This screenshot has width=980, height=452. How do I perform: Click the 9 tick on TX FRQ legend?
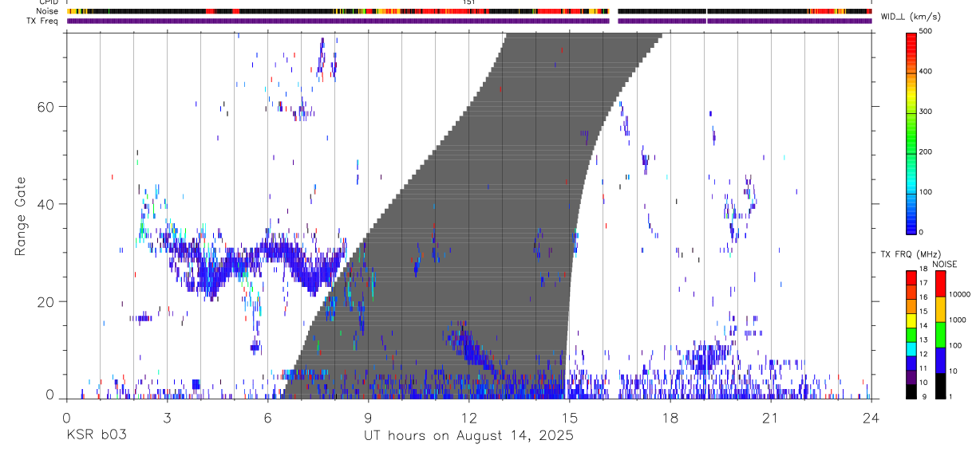tap(926, 397)
